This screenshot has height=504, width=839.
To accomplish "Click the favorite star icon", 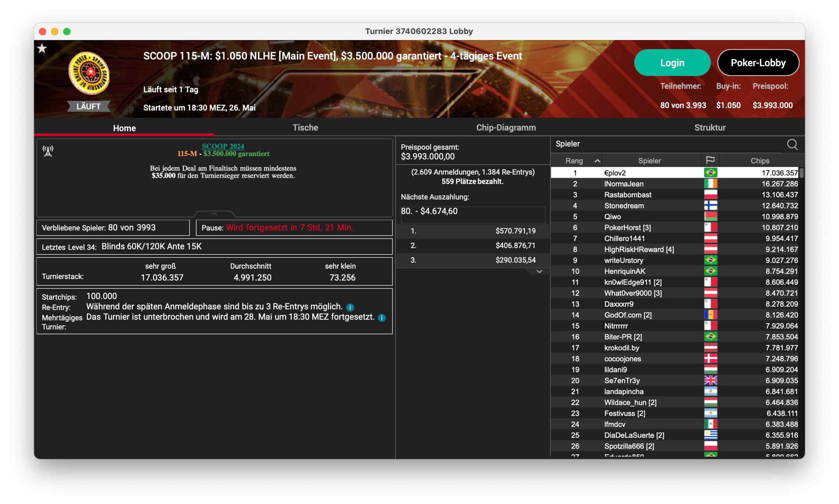I will (42, 48).
